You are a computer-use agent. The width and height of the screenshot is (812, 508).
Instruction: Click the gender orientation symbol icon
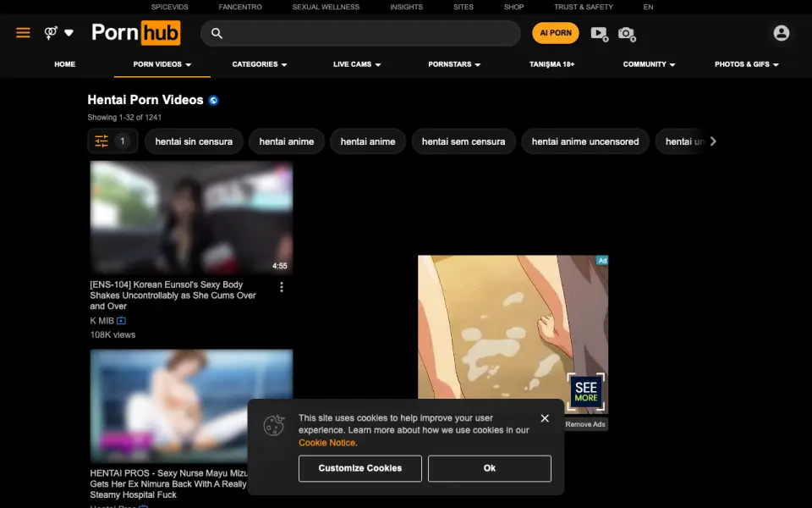click(51, 33)
